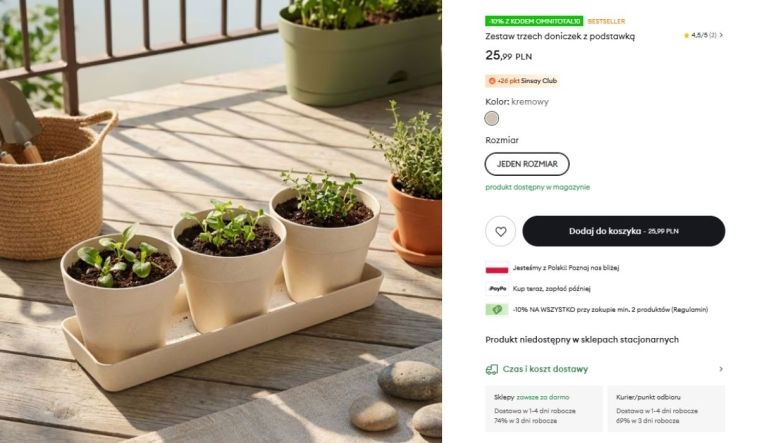Screen dimensions: 759x443
Task: Open reviews via chevron next to rating
Action: tap(721, 35)
